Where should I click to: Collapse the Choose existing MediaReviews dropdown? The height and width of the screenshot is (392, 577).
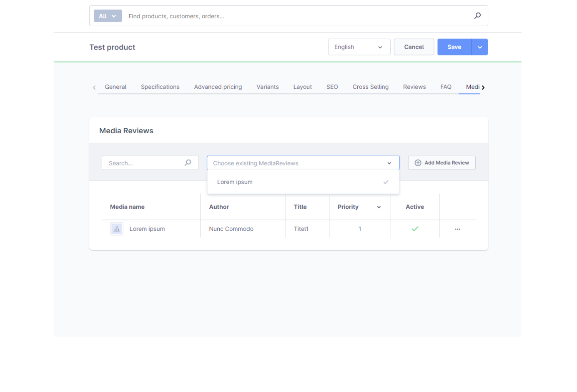click(389, 163)
